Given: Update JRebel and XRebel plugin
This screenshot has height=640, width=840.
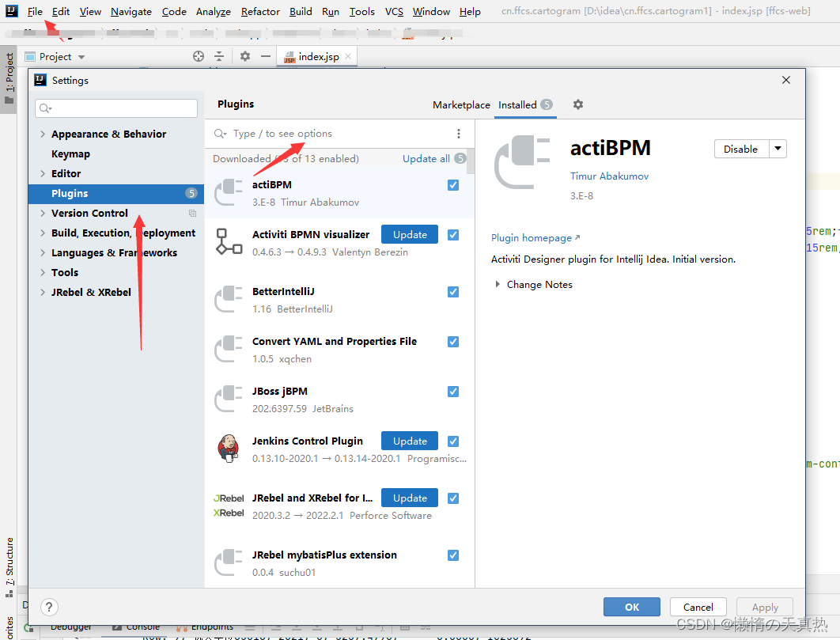Looking at the screenshot, I should point(410,498).
